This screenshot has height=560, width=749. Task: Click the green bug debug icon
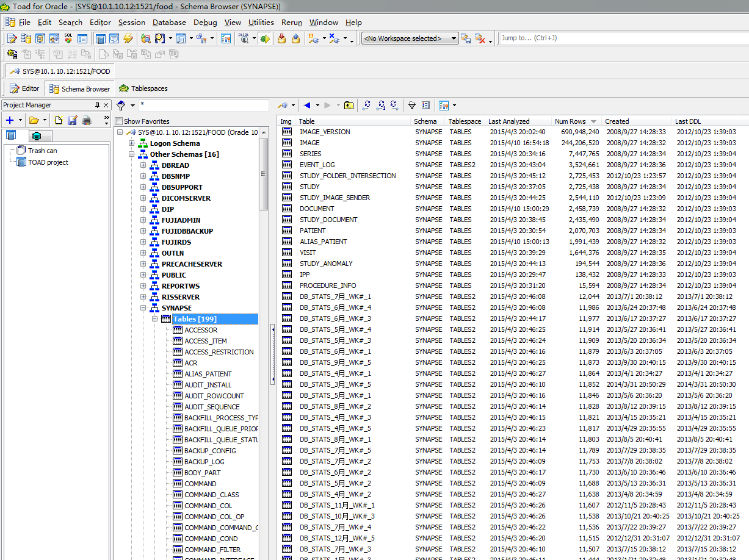point(264,38)
